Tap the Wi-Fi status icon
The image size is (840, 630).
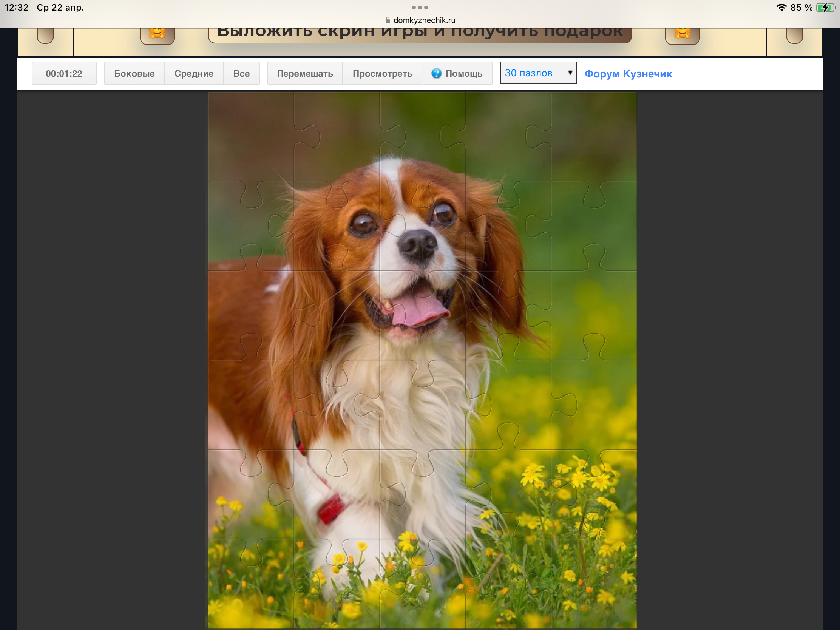coord(781,8)
